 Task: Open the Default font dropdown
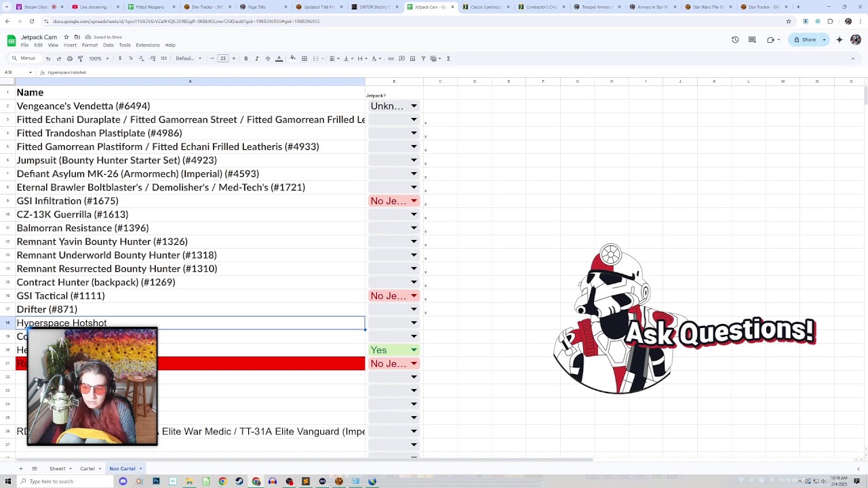[188, 58]
